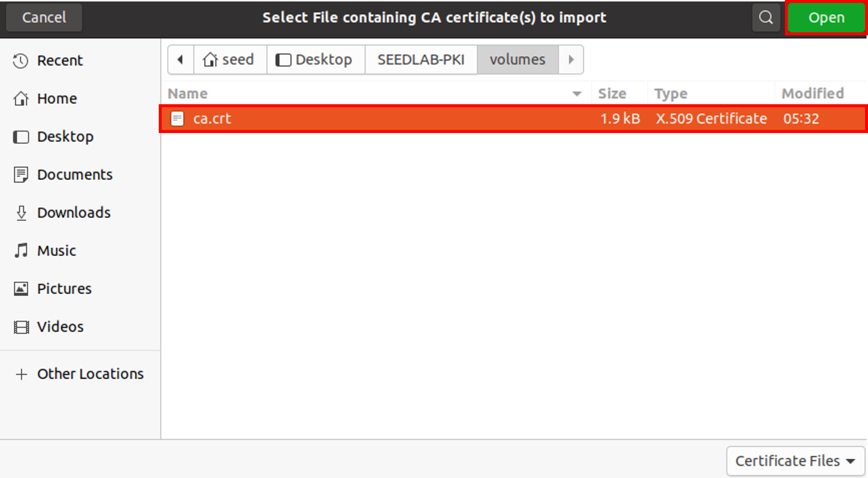The image size is (868, 478).
Task: Navigate to seed path segment
Action: point(230,60)
